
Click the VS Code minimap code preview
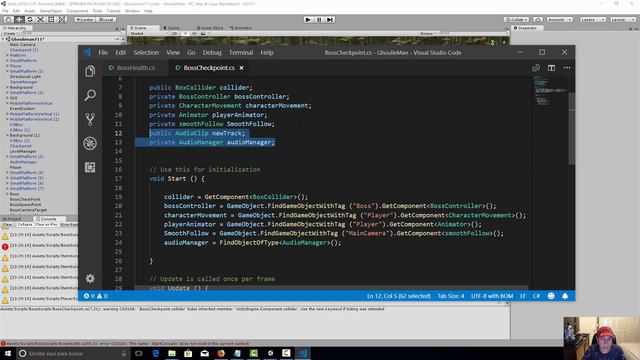pyautogui.click(x=551, y=90)
